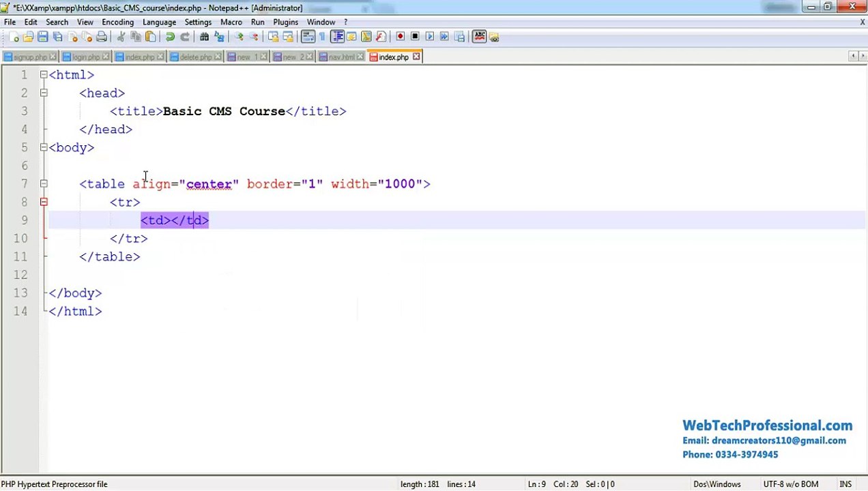This screenshot has height=491, width=868.
Task: Collapse the tr fold on line 8
Action: 44,202
